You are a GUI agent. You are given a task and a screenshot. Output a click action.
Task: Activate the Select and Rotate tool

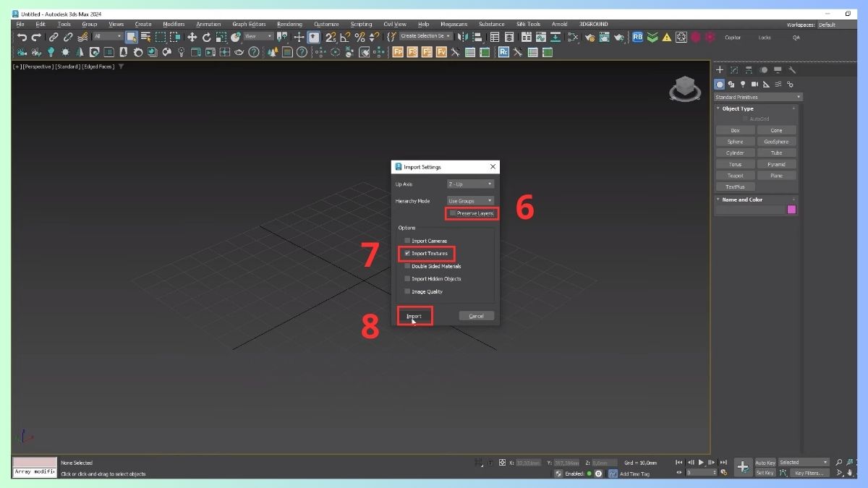[x=207, y=37]
